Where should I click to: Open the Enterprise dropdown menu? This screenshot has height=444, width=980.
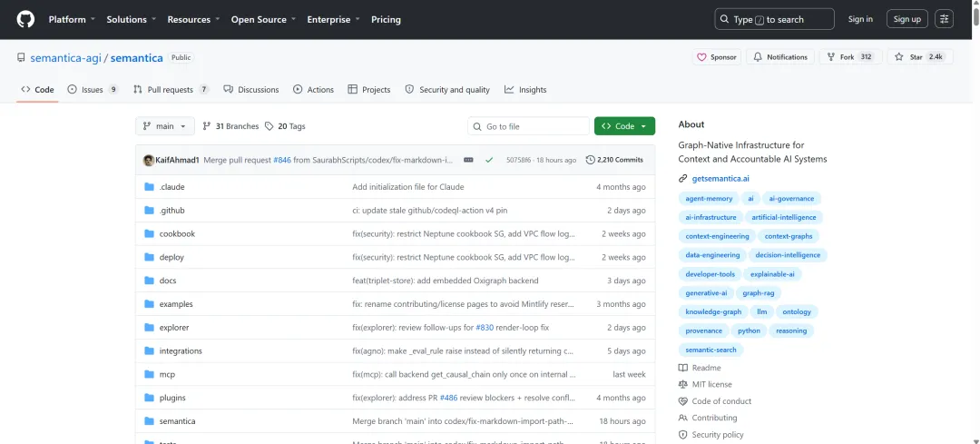coord(333,19)
